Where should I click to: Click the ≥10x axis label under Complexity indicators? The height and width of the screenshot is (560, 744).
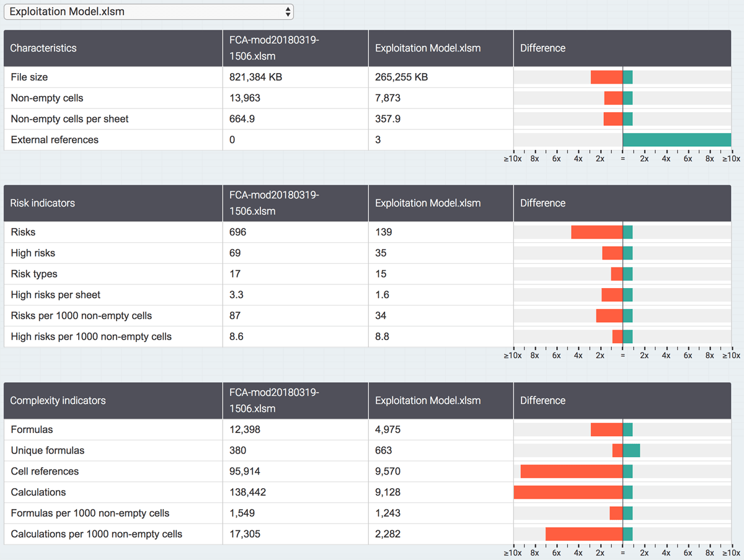click(x=513, y=552)
